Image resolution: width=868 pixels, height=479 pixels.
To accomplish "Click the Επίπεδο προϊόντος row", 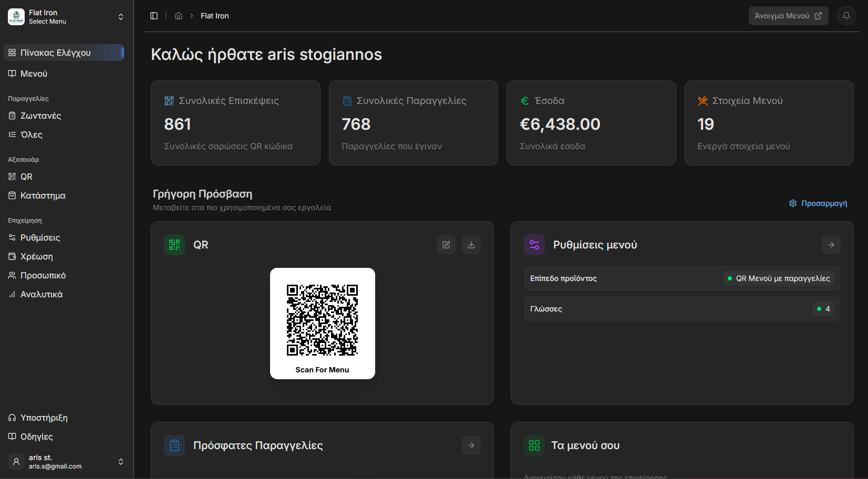I will (682, 278).
